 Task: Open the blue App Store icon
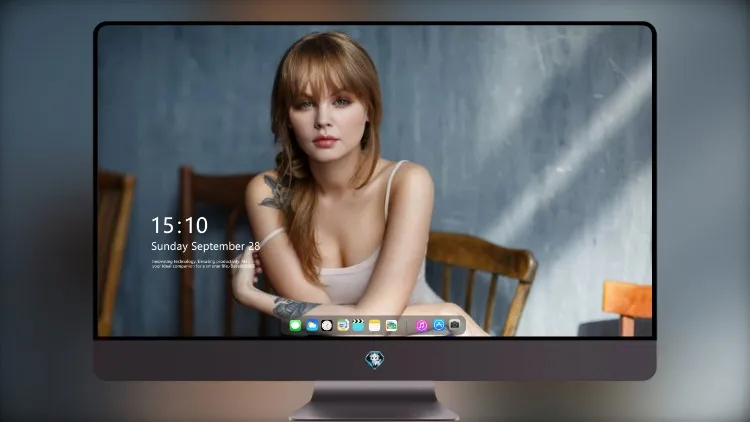[439, 325]
